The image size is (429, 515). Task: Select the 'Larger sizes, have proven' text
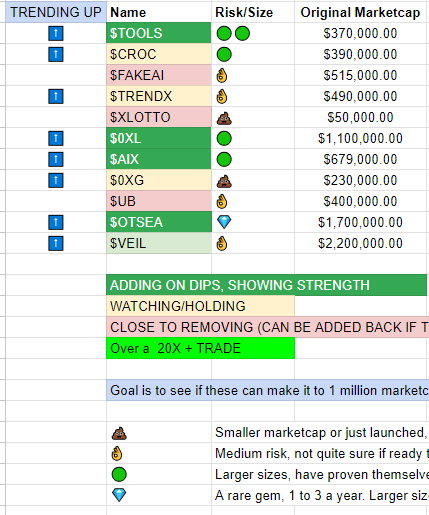click(321, 475)
